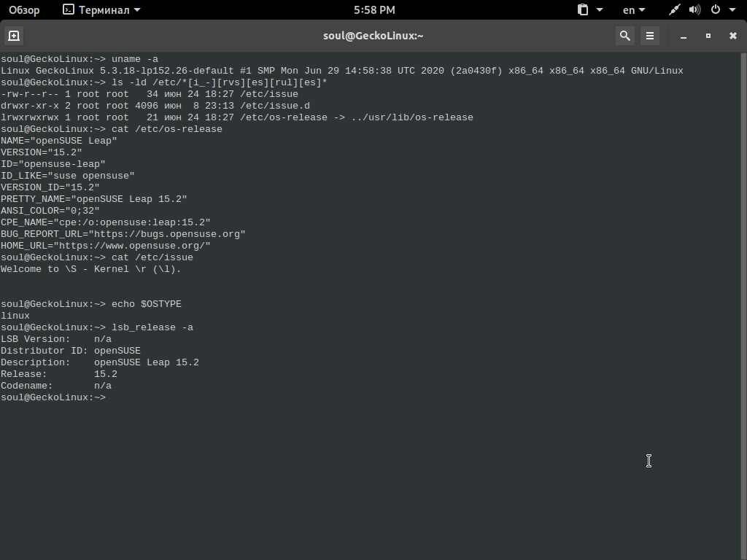Screen dimensions: 747x560
Task: Open the terminal hamburger menu
Action: (x=650, y=36)
